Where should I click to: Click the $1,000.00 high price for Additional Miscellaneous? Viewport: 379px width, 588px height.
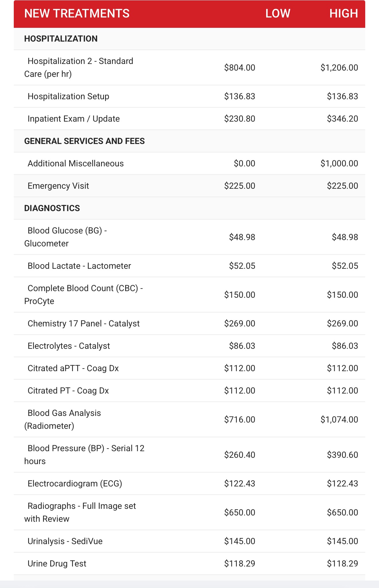point(339,163)
